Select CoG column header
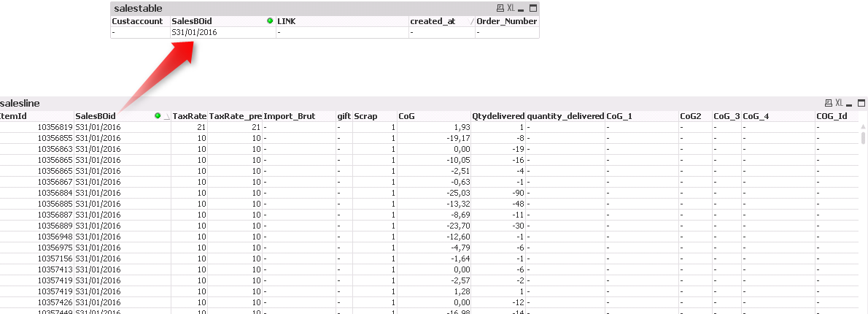Screen dimensions: 868x314 point(406,116)
